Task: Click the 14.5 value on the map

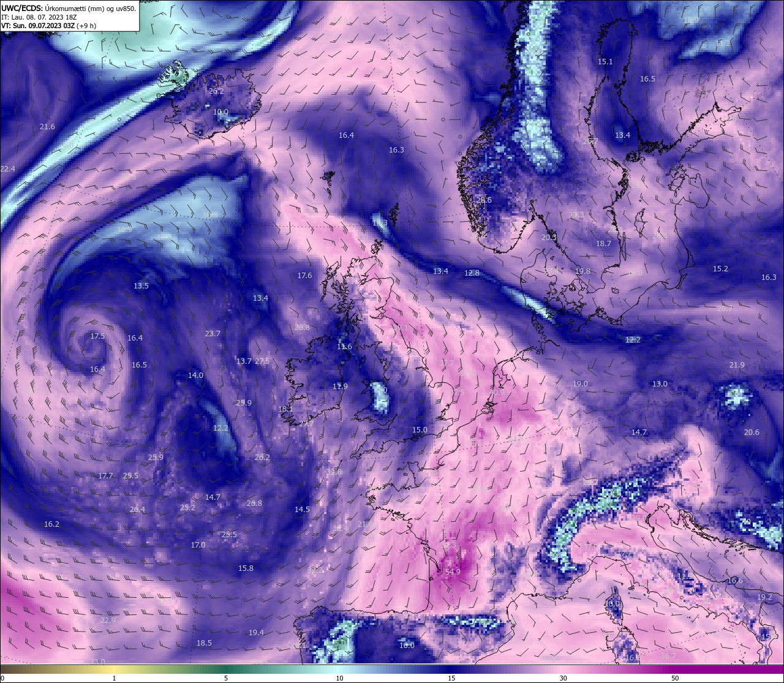Action: tap(302, 510)
